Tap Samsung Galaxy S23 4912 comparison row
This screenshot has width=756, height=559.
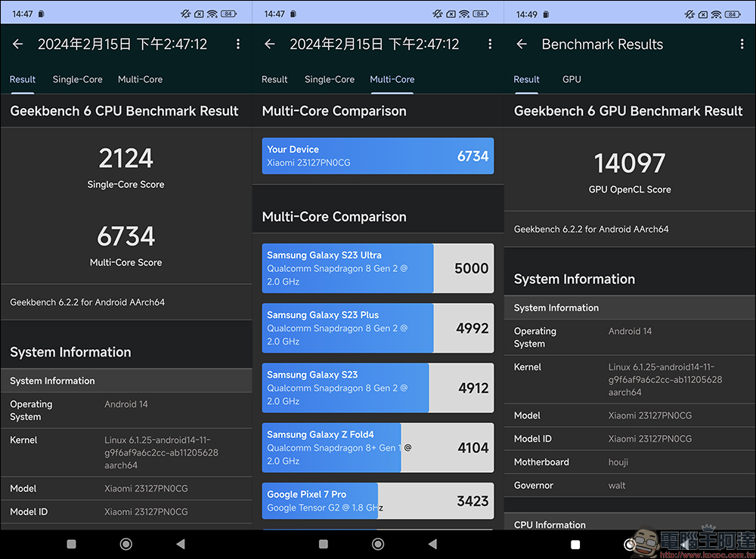(x=378, y=388)
